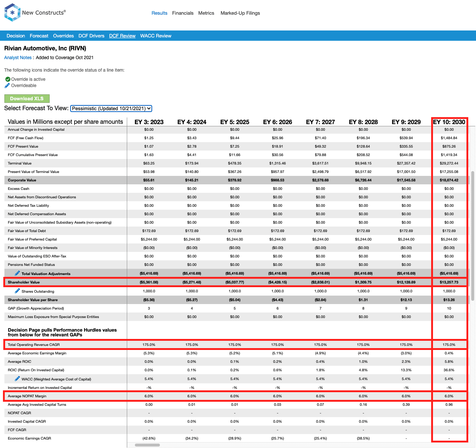This screenshot has height=448, width=476.
Task: Click FCF Present Value 2030 cell $875.26
Action: click(x=449, y=146)
